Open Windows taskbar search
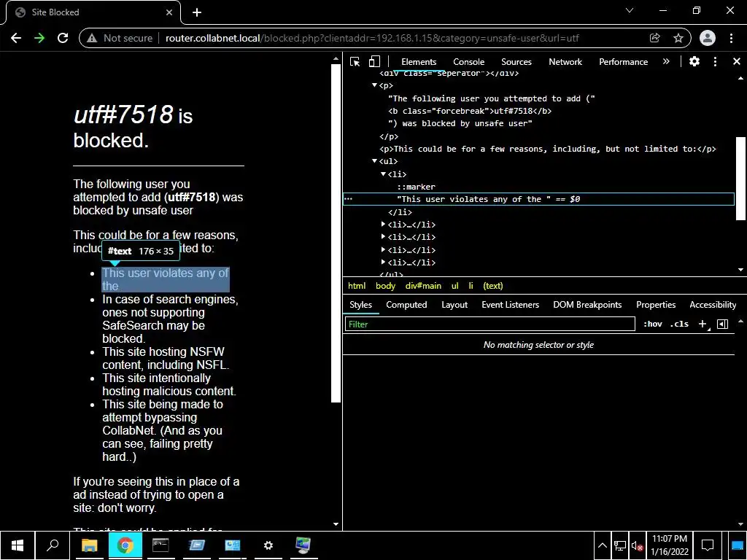 pyautogui.click(x=53, y=545)
